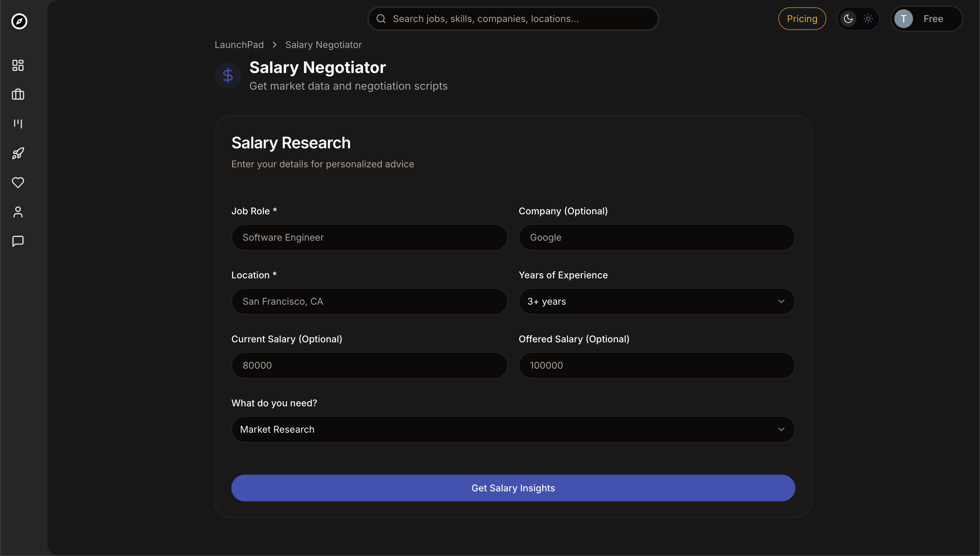The width and height of the screenshot is (980, 556).
Task: Click the compass logo icon
Action: tap(18, 21)
